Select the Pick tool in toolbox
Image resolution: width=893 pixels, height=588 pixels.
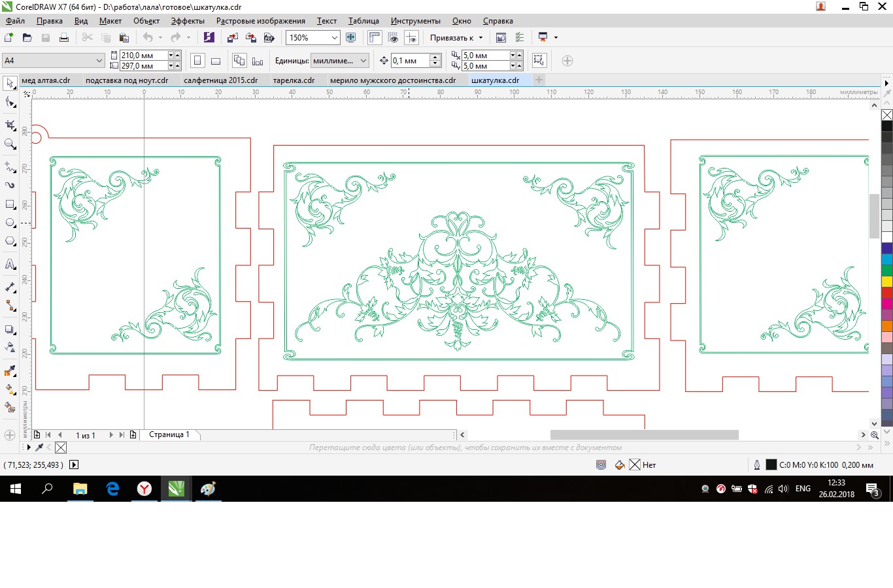point(10,83)
